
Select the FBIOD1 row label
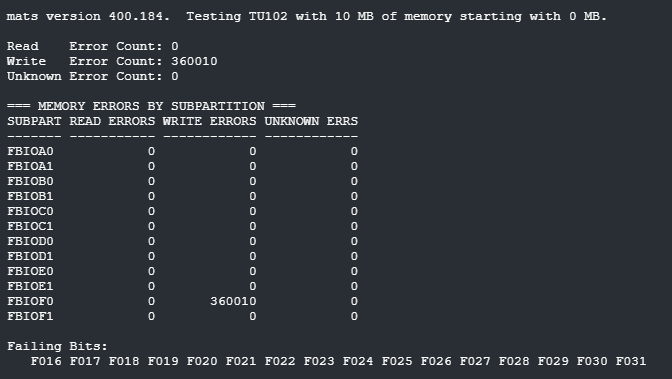30,256
